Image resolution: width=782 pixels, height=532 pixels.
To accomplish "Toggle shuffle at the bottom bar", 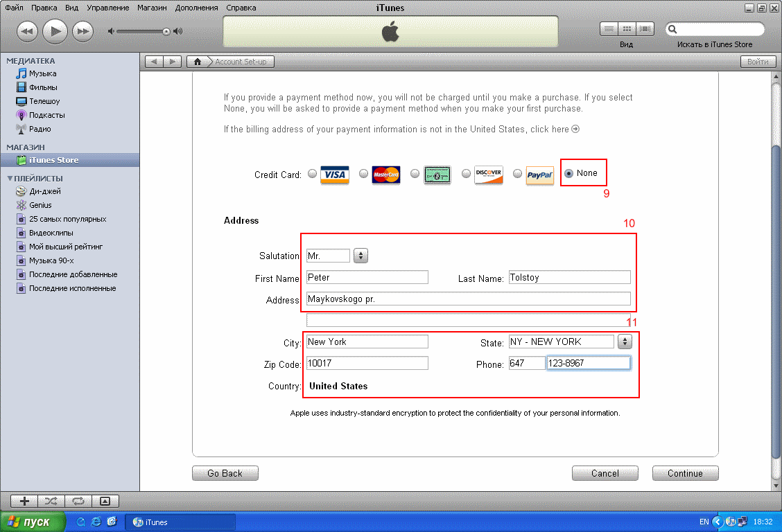I will (51, 501).
